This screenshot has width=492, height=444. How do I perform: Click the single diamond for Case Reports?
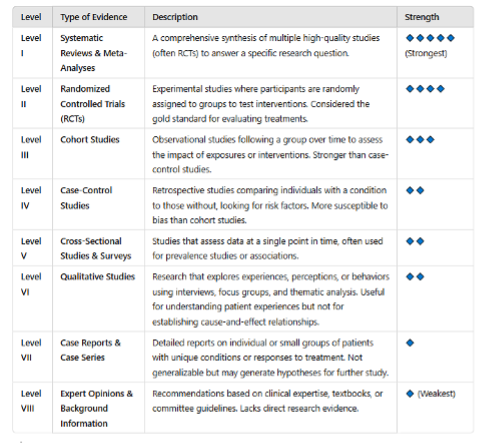pos(410,343)
